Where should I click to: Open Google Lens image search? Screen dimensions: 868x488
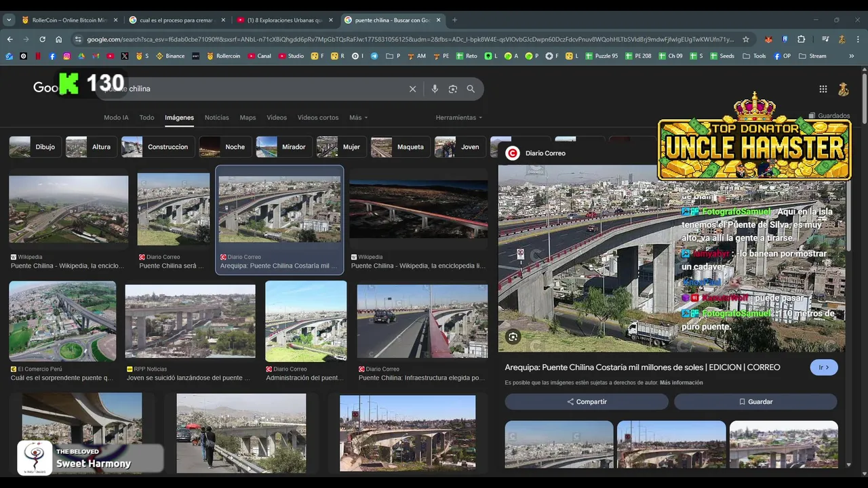click(x=453, y=89)
